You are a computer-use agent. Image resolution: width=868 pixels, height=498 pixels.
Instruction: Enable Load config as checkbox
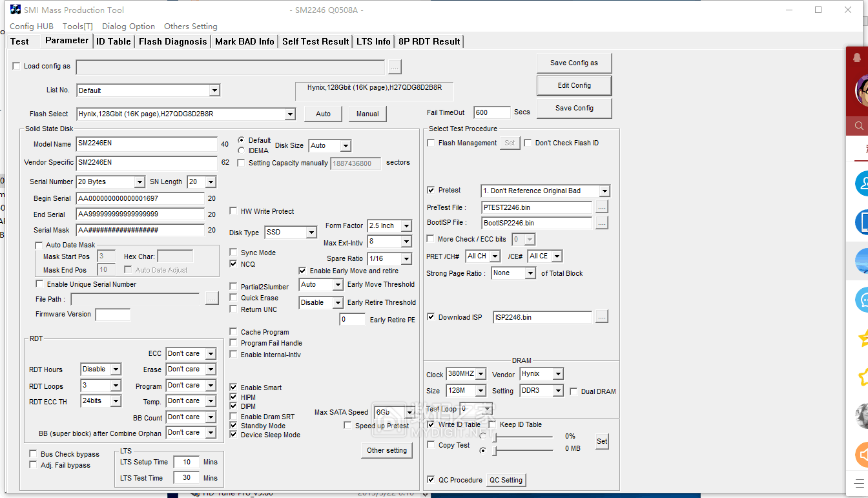17,66
